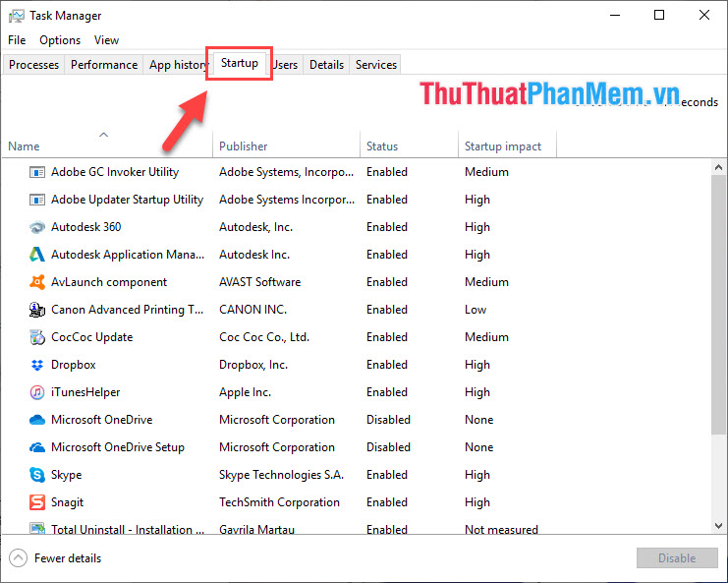Switch to the Performance tab
The image size is (728, 583).
104,65
